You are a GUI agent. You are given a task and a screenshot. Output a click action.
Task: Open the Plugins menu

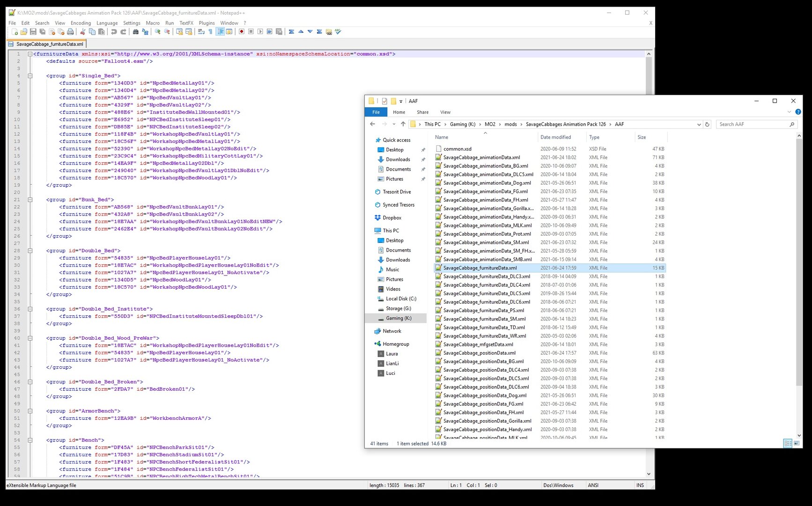[207, 23]
